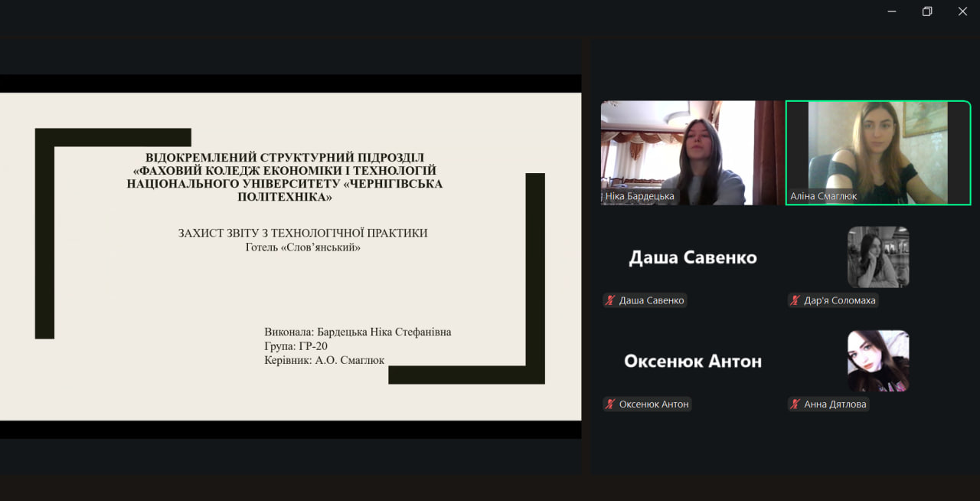980x501 pixels.
Task: Click muted microphone icon beside Дар'я Соломаха
Action: coord(795,300)
